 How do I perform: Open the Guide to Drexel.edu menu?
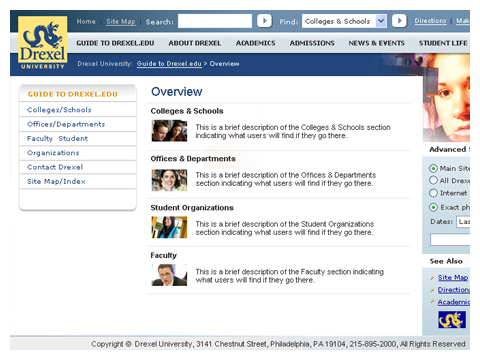point(115,43)
